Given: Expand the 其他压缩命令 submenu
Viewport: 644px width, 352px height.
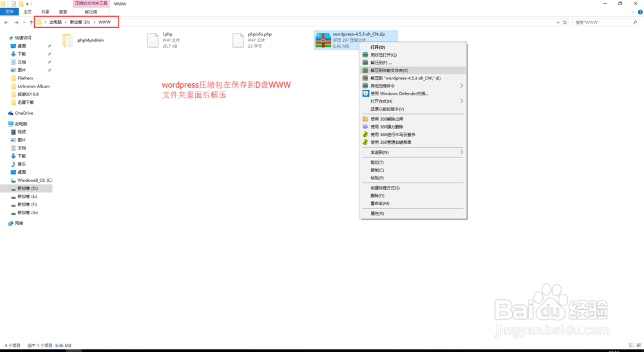Looking at the screenshot, I should pyautogui.click(x=413, y=86).
